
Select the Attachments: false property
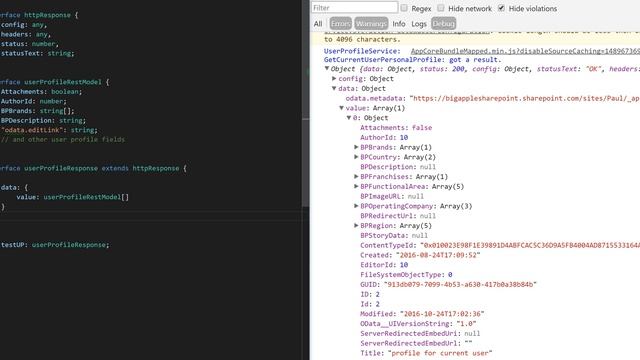(396, 128)
